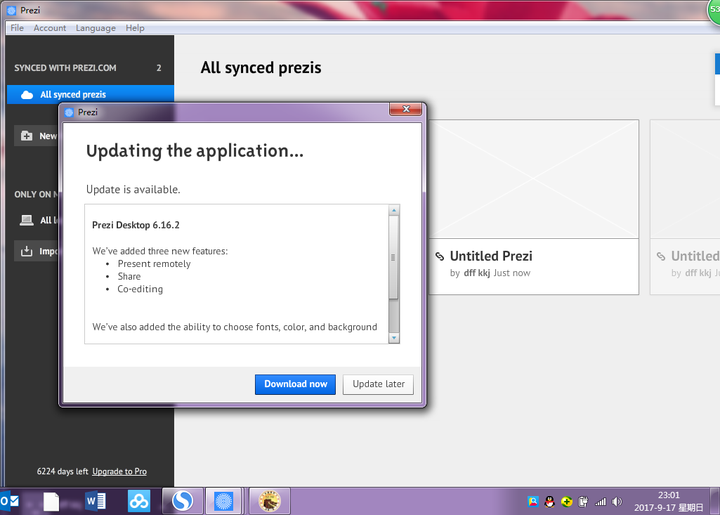720x515 pixels.
Task: Click the clipboard tray icon
Action: click(x=583, y=502)
